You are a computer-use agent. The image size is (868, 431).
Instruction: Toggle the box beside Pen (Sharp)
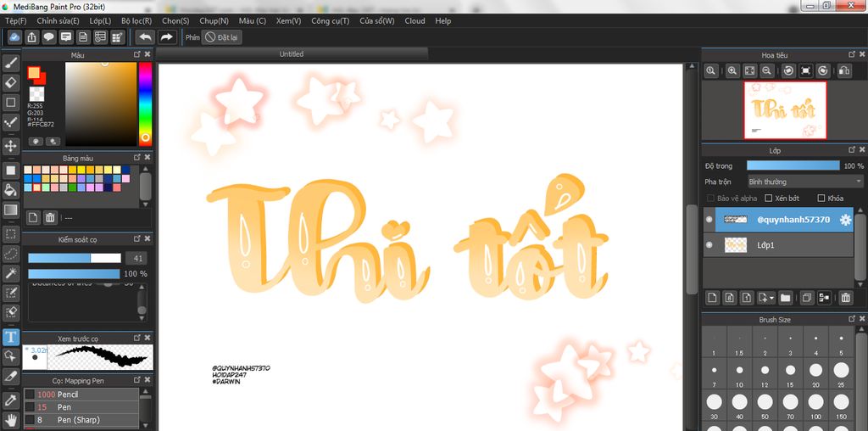(x=30, y=420)
